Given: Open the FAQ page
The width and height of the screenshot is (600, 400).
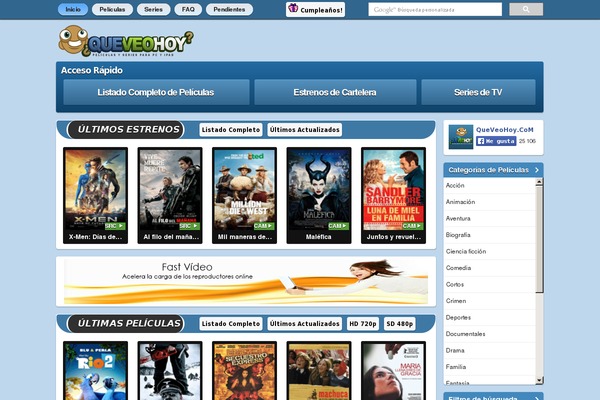Looking at the screenshot, I should coord(188,9).
